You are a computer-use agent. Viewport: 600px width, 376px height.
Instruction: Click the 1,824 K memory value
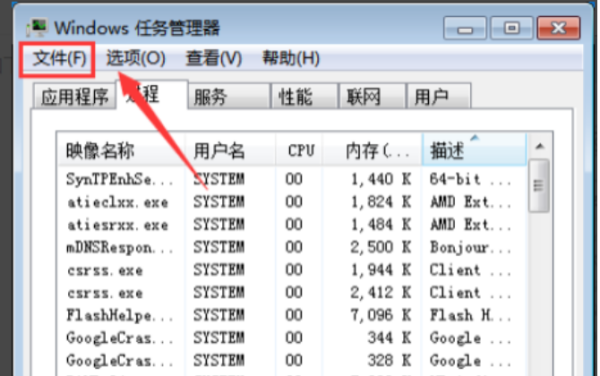tap(381, 202)
